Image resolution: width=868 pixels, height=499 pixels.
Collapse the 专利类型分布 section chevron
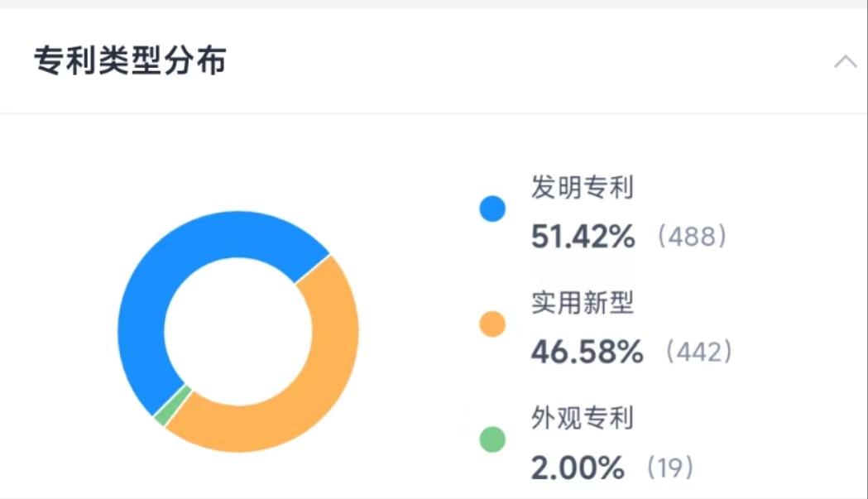coord(845,62)
